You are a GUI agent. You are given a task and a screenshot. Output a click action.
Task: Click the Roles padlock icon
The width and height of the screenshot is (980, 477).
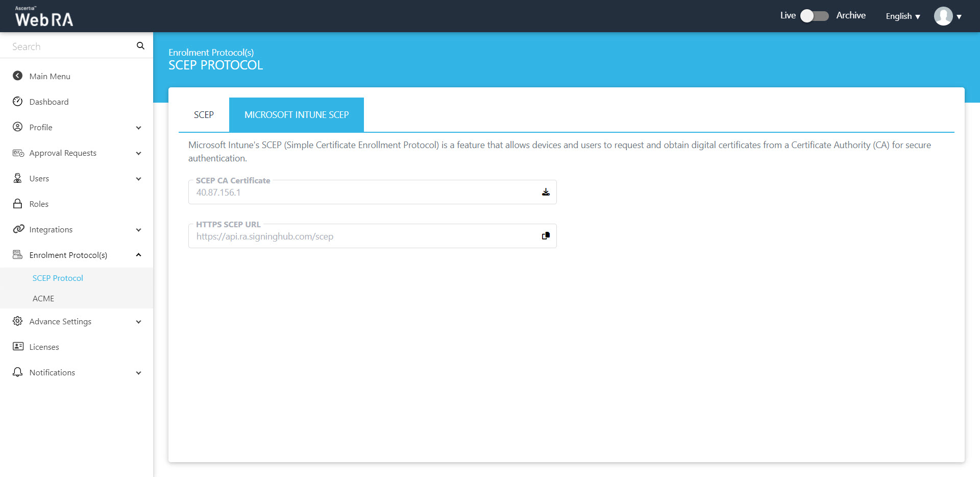(18, 204)
